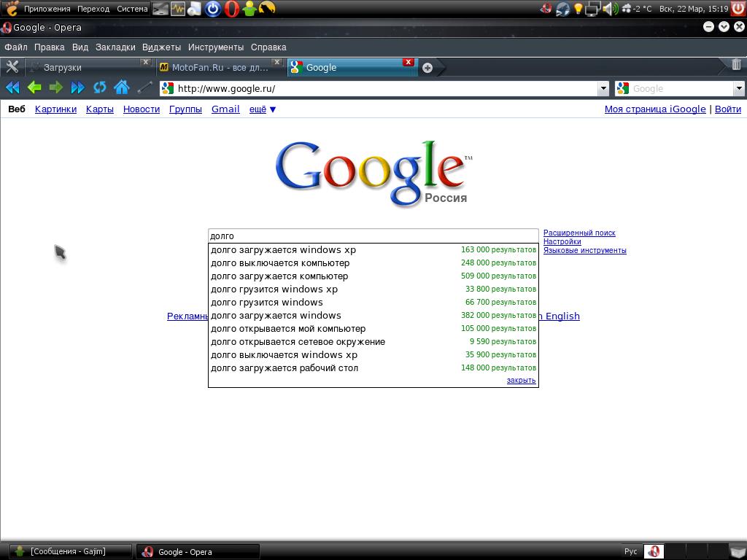Go back with the green left arrow

coord(34,87)
